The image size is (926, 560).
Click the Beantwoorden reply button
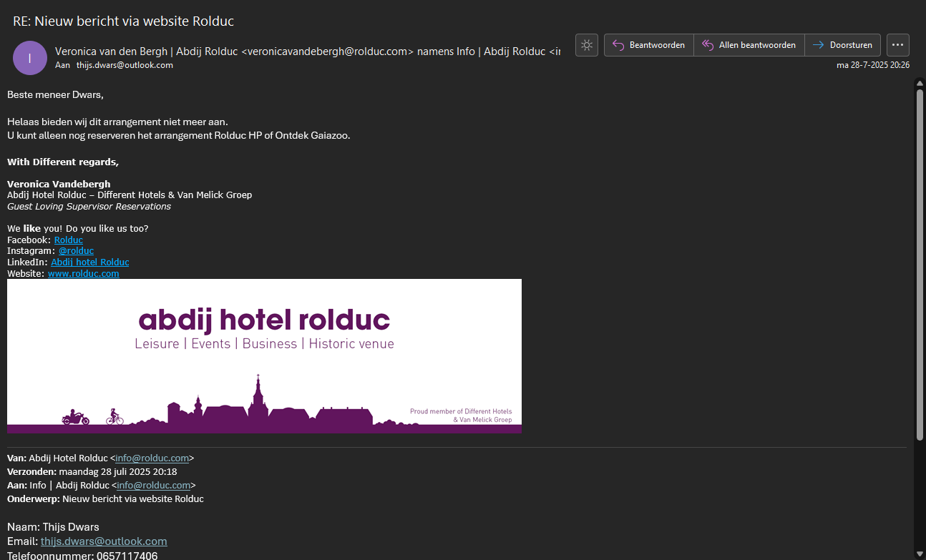[x=649, y=45]
